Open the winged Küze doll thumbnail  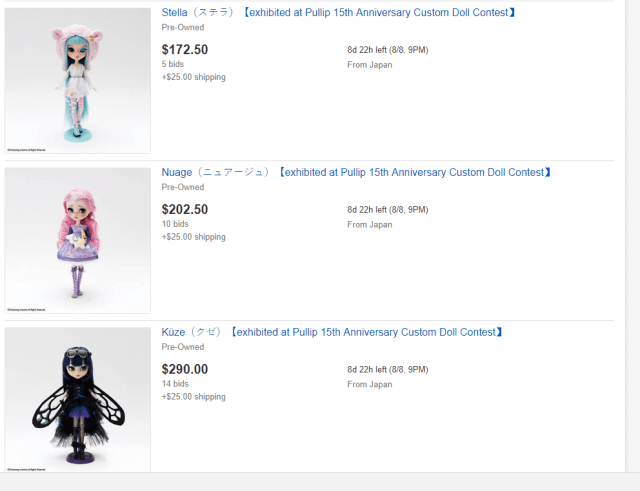pos(77,400)
